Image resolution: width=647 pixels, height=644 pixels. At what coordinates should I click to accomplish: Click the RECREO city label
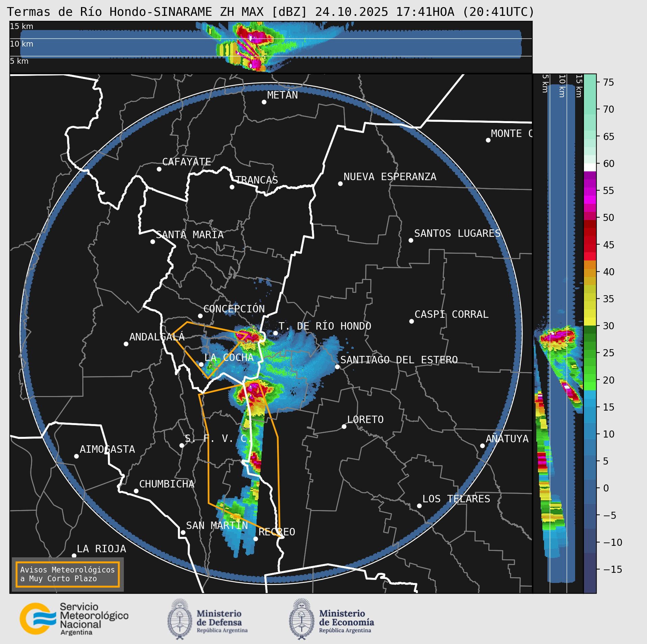[x=277, y=532]
